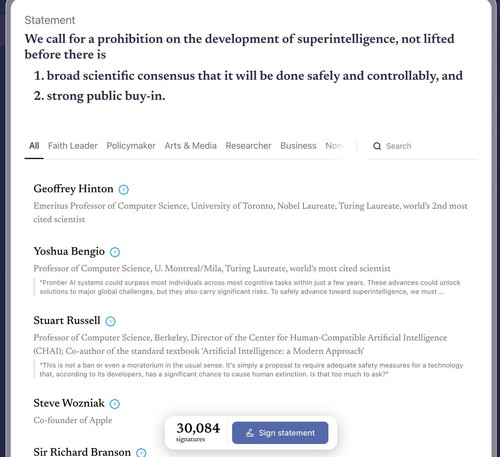Screen dimensions: 500x457
Task: Reveal the partially hidden Non- tab
Action: pyautogui.click(x=335, y=146)
